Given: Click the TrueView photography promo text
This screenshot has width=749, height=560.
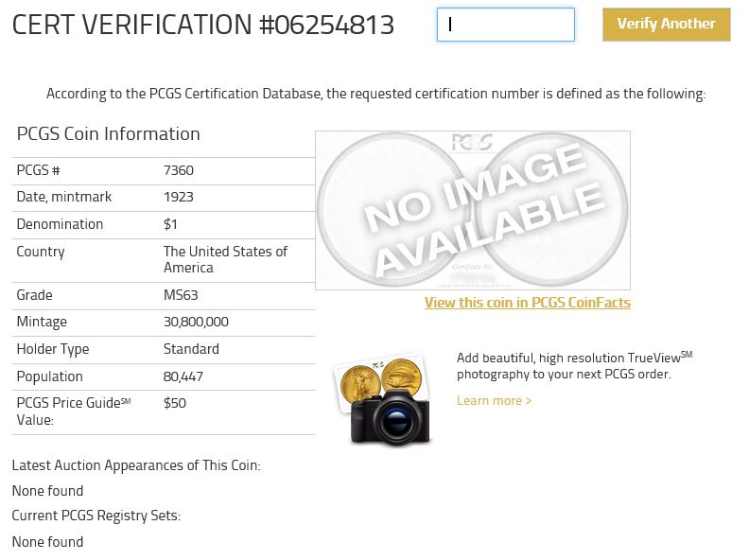Looking at the screenshot, I should click(x=574, y=365).
